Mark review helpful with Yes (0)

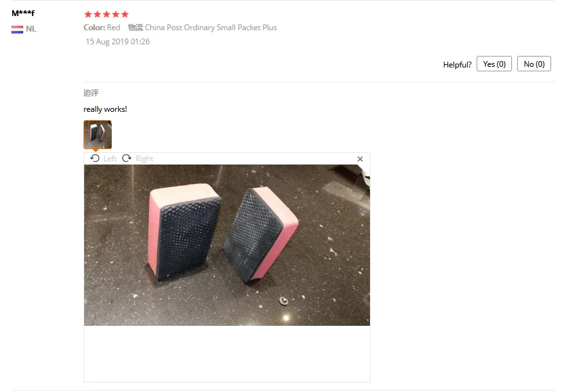click(494, 64)
